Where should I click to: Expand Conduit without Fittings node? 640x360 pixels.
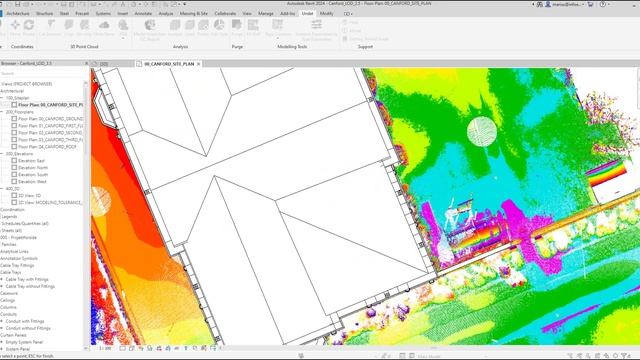pos(2,328)
